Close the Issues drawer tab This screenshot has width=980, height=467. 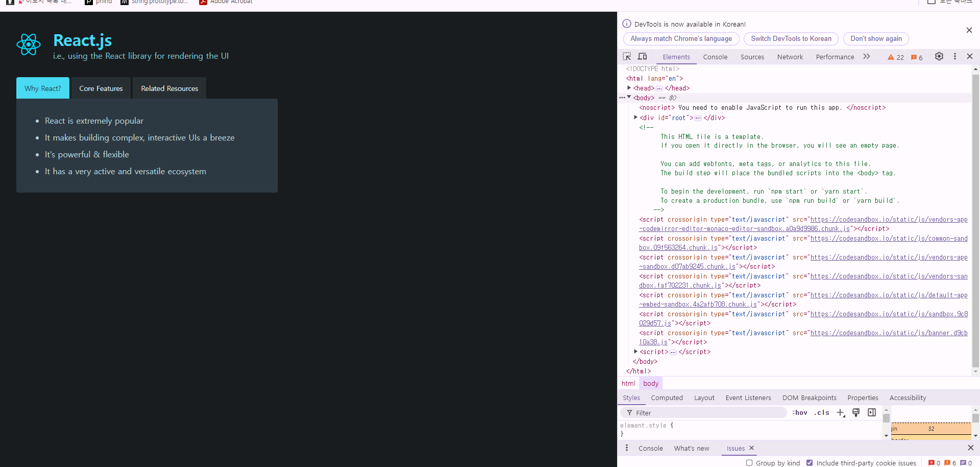pos(751,448)
